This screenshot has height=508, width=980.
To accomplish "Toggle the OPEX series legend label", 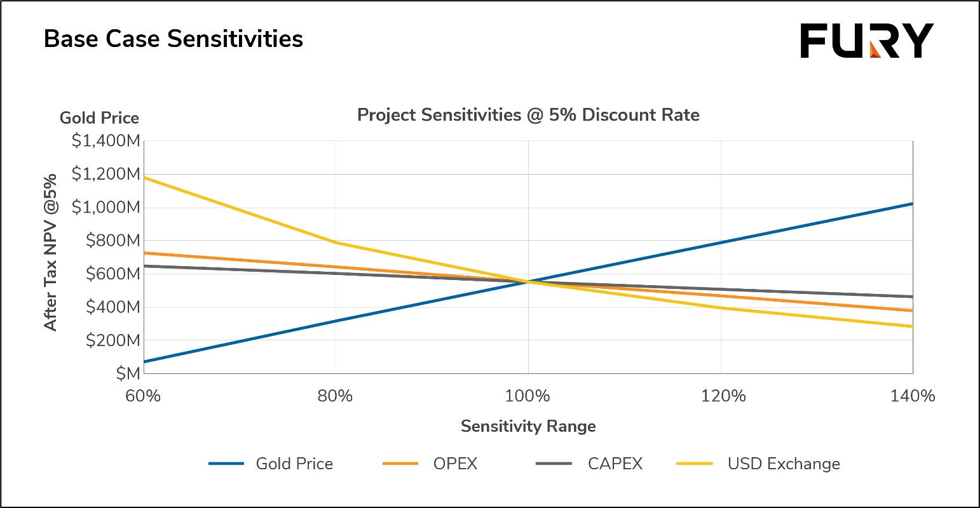I will (455, 464).
